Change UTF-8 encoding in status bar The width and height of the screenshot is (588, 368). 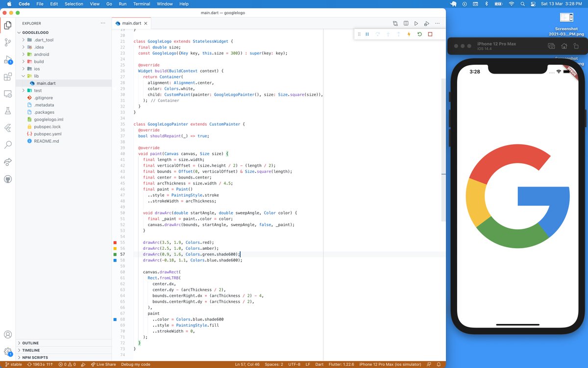(x=294, y=364)
